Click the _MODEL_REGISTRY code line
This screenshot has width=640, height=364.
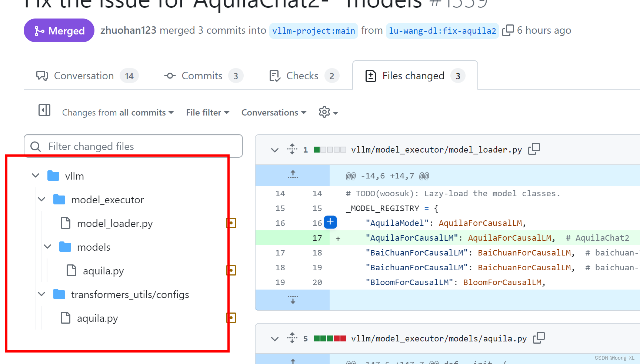point(392,208)
